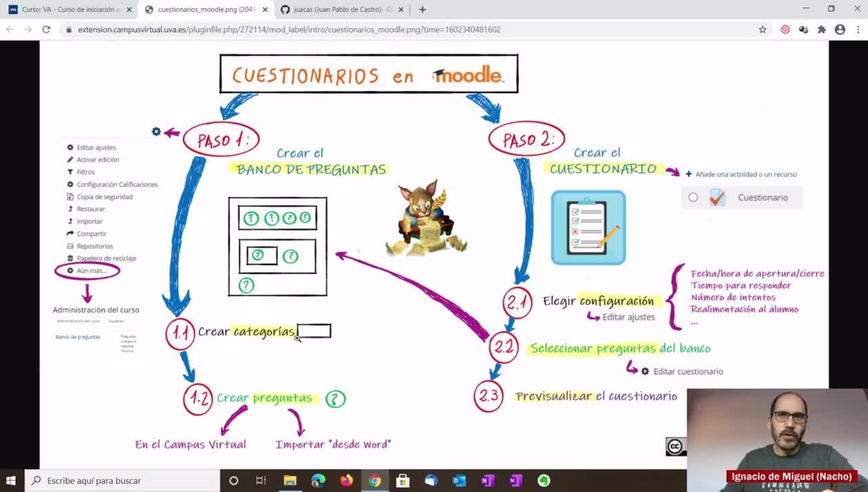868x492 pixels.
Task: View site information via the lock icon
Action: click(68, 30)
